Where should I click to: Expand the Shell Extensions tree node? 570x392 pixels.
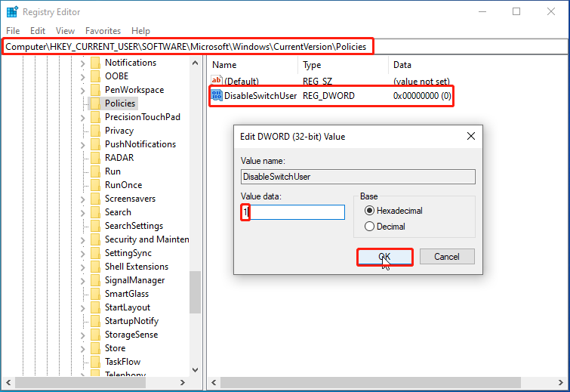click(82, 267)
